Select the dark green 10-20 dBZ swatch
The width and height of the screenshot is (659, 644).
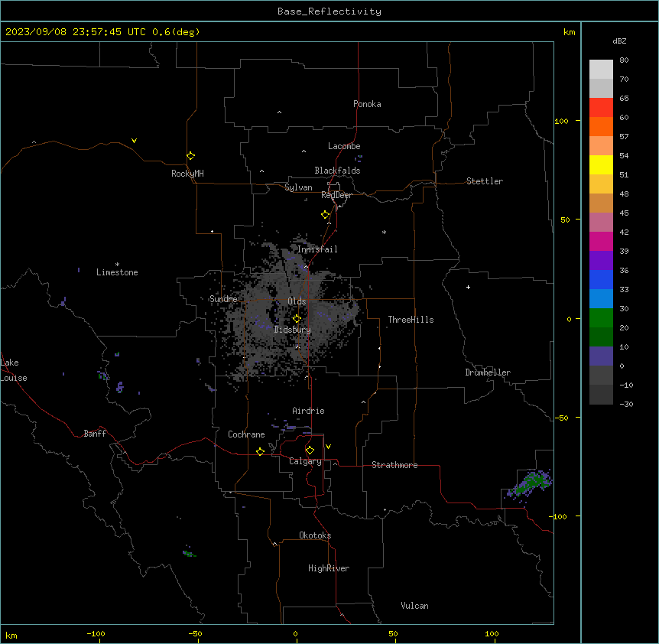click(601, 337)
